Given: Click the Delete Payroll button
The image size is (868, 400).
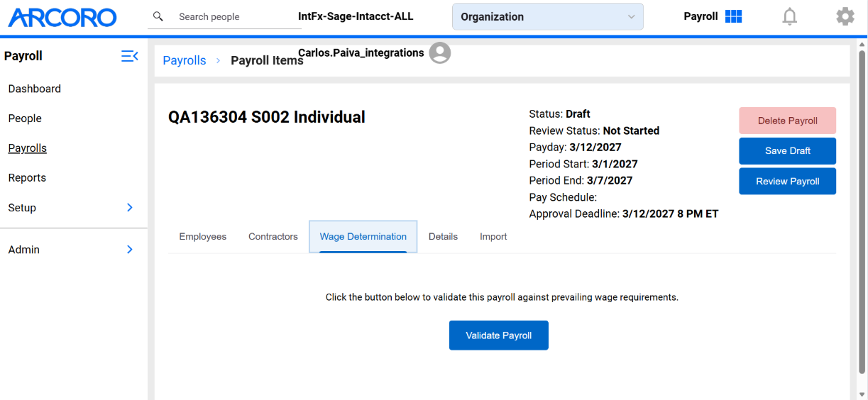Looking at the screenshot, I should point(788,121).
